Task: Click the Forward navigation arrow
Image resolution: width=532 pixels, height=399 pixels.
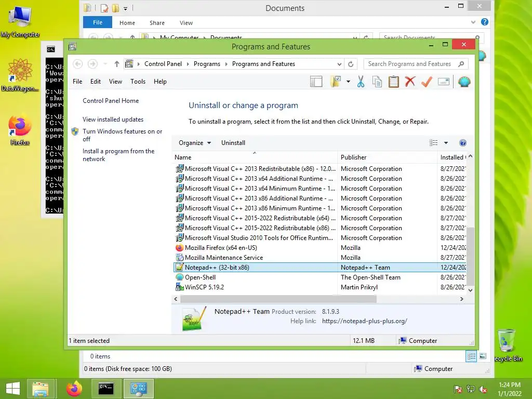Action: pos(92,64)
